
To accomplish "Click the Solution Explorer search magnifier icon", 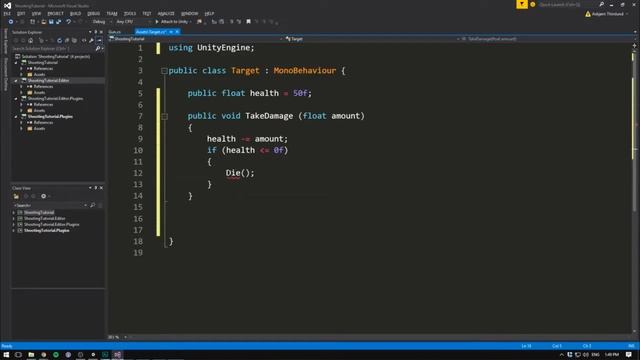I will tap(98, 49).
